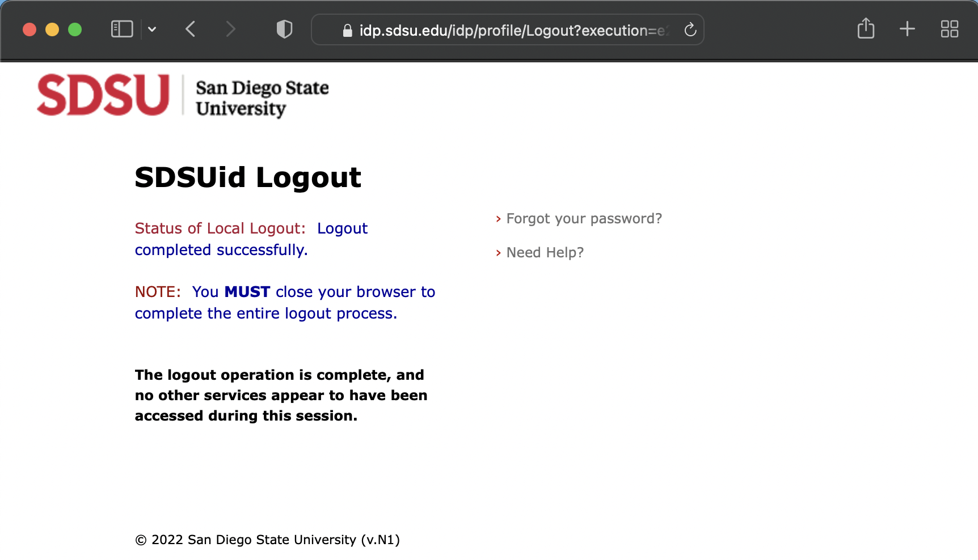Click the red arrow beside Need Help
The width and height of the screenshot is (978, 560).
click(x=498, y=253)
